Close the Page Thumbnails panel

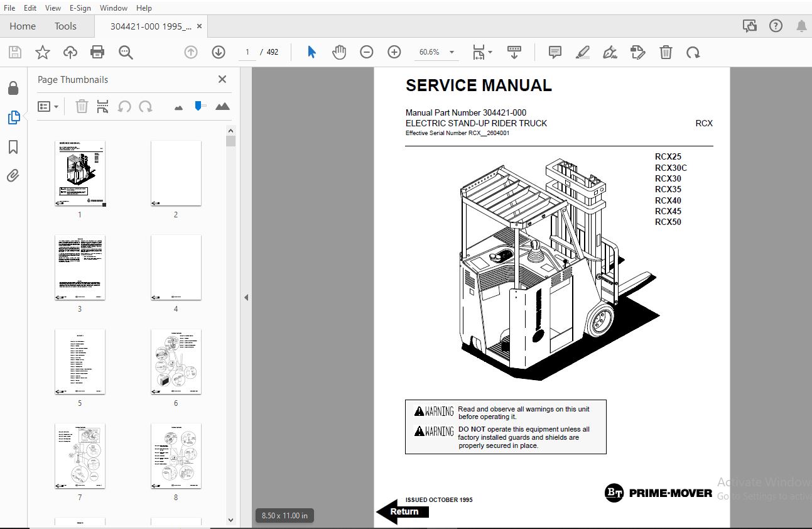coord(222,79)
